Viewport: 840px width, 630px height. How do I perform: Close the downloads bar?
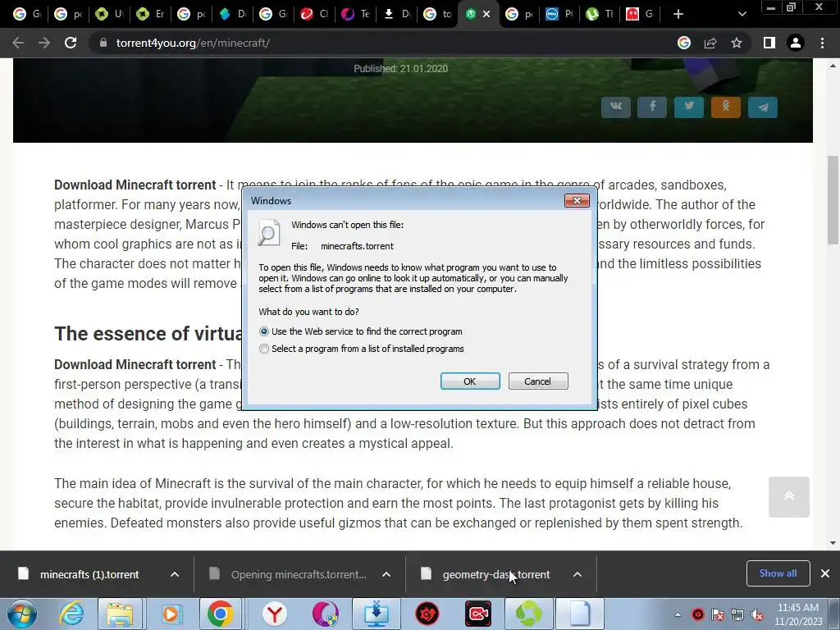pyautogui.click(x=825, y=573)
